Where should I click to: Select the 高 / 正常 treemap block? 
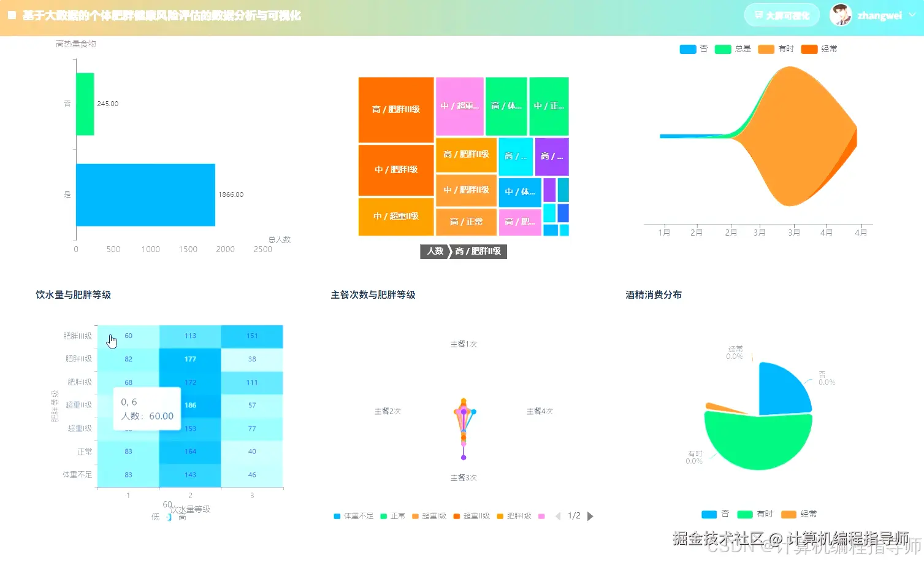466,222
